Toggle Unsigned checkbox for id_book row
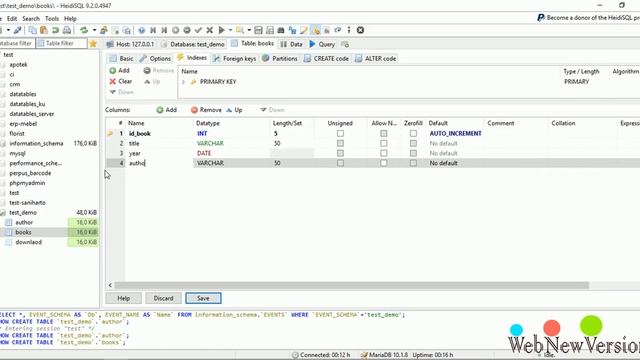The image size is (640, 360). tap(340, 133)
